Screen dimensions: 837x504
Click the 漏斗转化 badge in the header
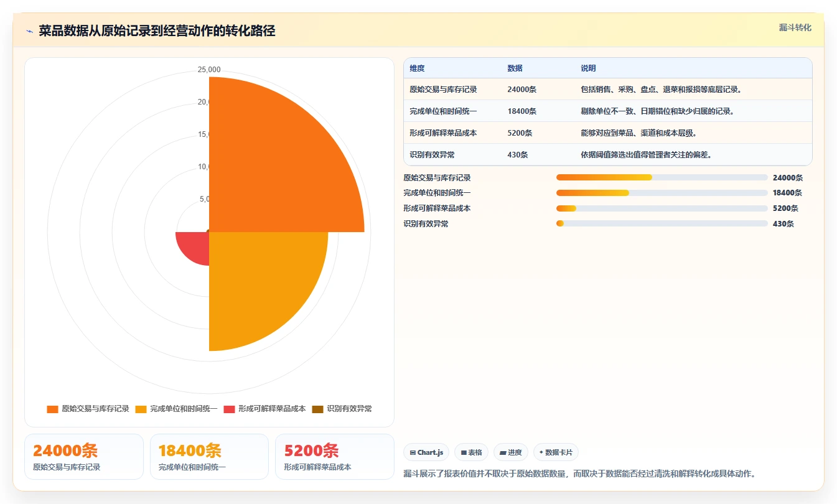(795, 27)
